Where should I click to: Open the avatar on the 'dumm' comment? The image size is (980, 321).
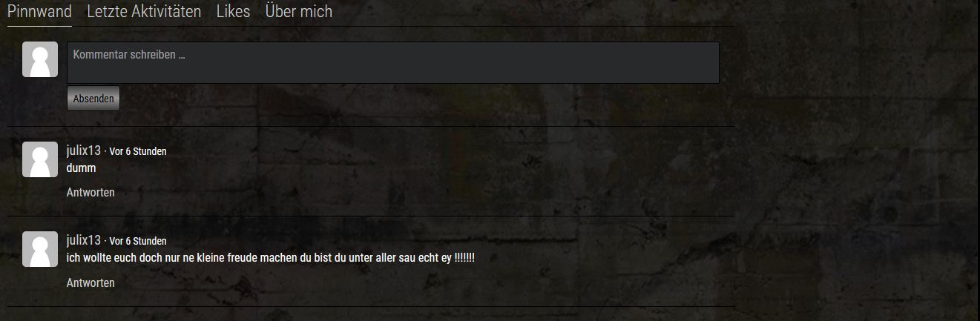(40, 159)
